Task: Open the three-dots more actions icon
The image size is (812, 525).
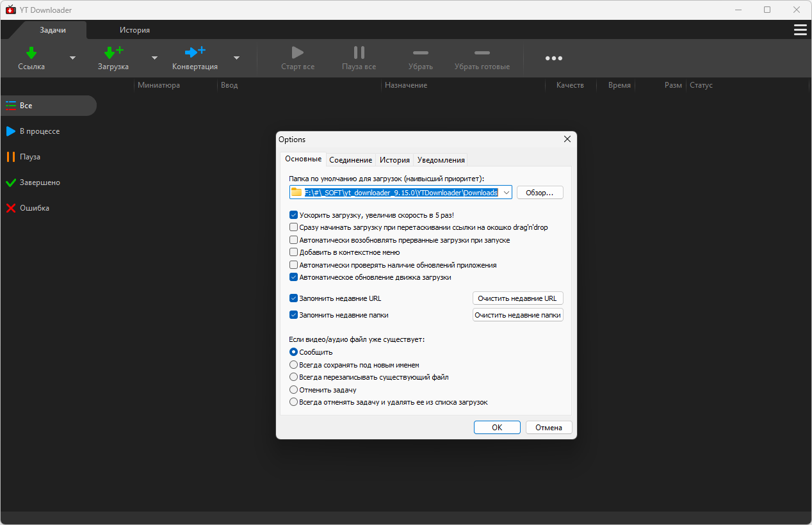Action: 554,58
